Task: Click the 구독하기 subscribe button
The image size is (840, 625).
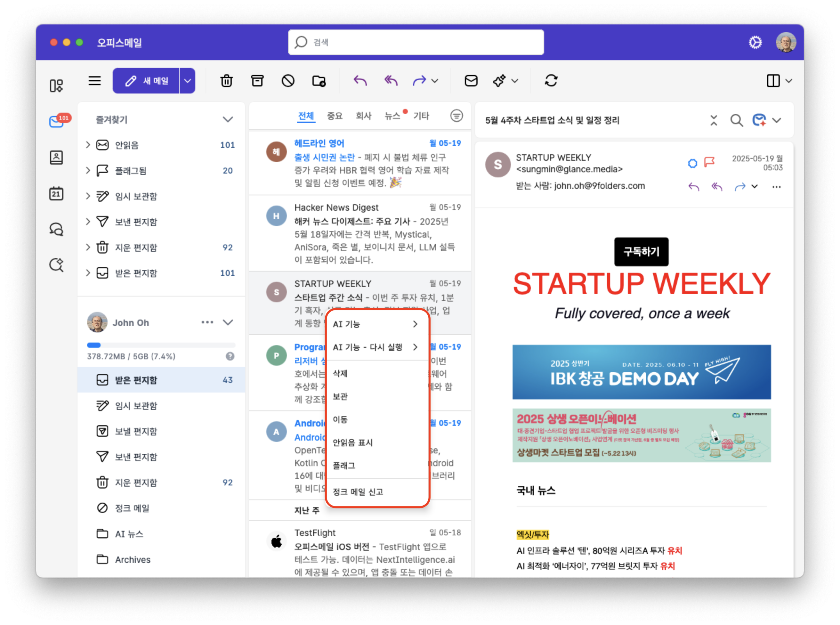Action: click(x=641, y=252)
